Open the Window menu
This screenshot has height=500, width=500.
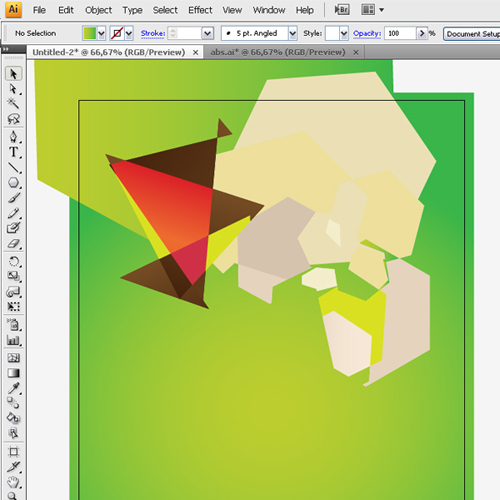coord(269,10)
